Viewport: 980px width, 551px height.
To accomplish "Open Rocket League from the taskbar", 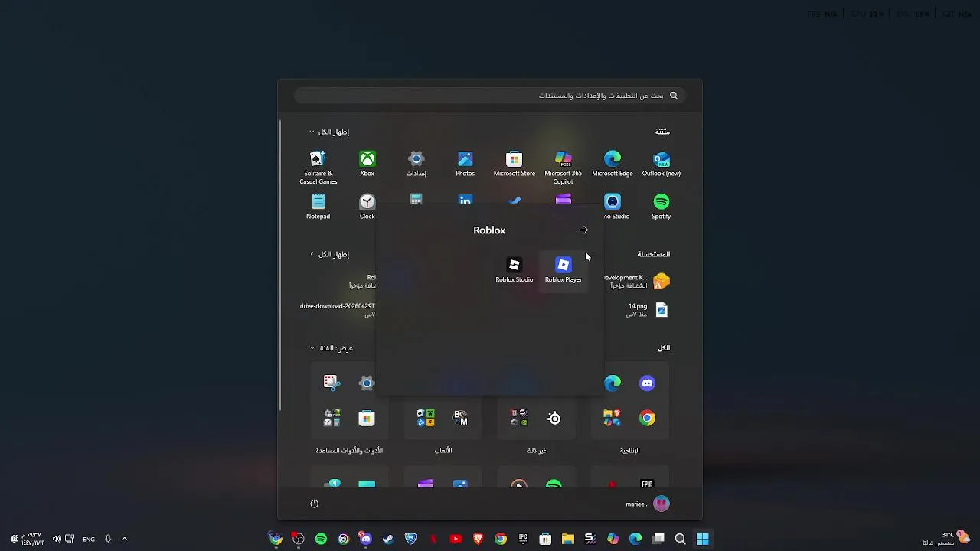I will [x=411, y=539].
